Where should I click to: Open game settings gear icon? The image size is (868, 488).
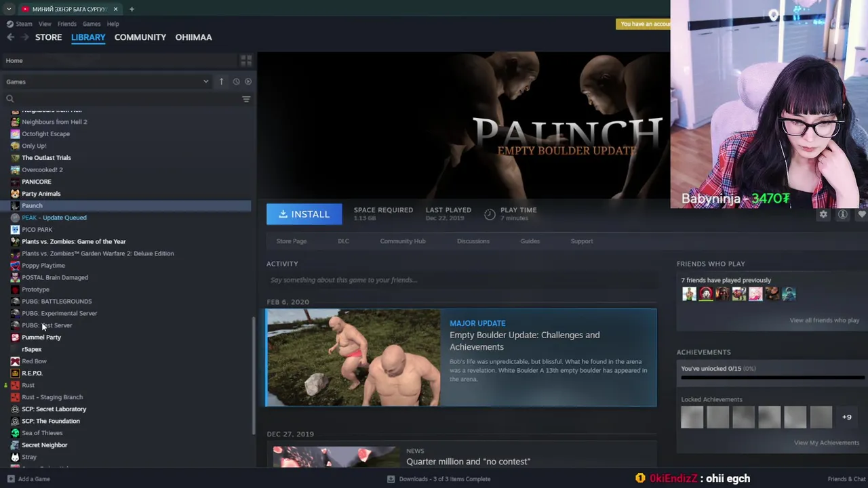(823, 214)
